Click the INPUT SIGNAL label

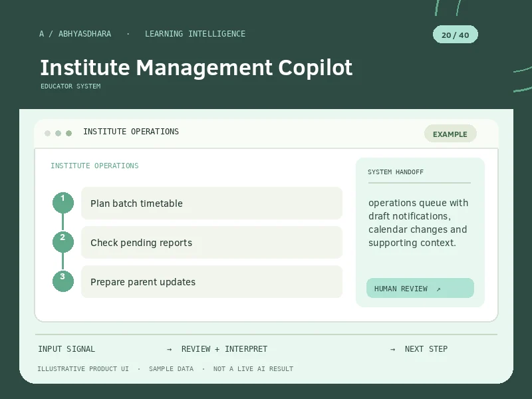coord(66,348)
